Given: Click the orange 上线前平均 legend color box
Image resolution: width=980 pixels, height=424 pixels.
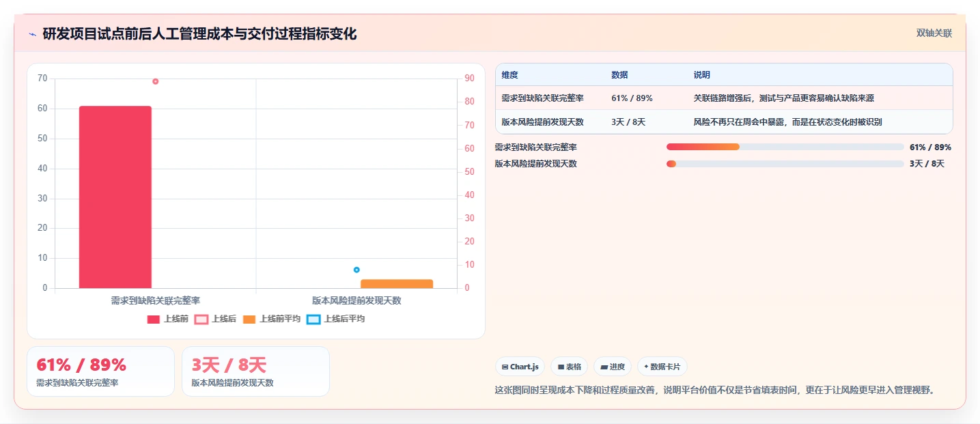Looking at the screenshot, I should coord(249,320).
